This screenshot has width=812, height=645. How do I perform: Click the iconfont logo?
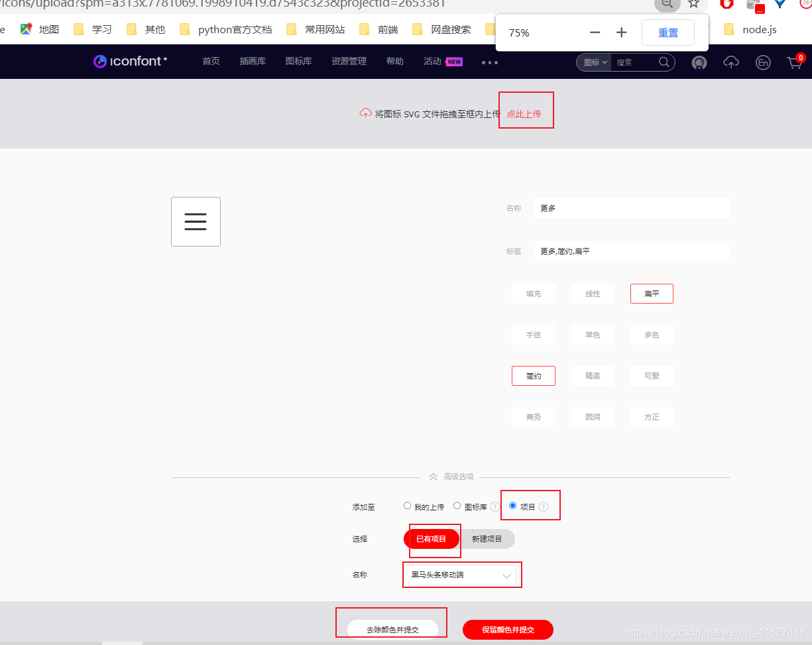click(130, 62)
